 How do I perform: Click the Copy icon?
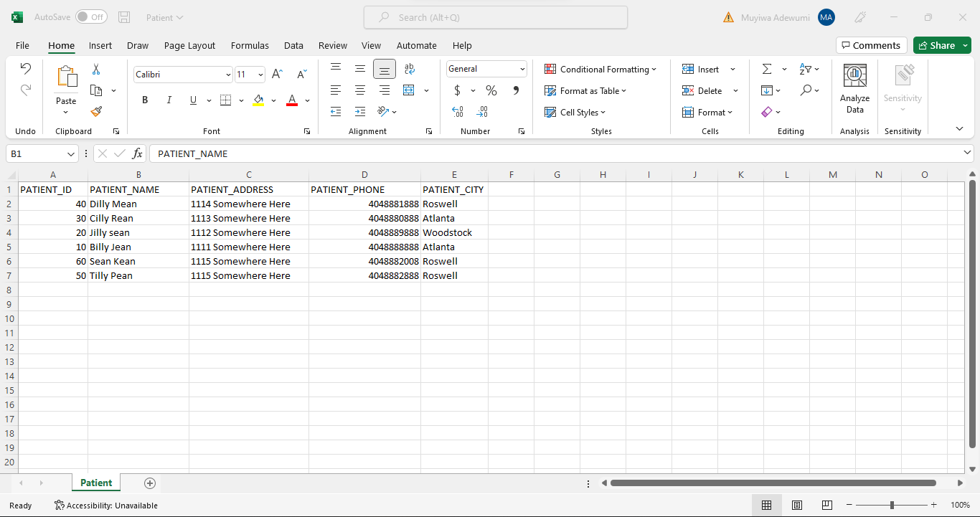click(x=96, y=90)
